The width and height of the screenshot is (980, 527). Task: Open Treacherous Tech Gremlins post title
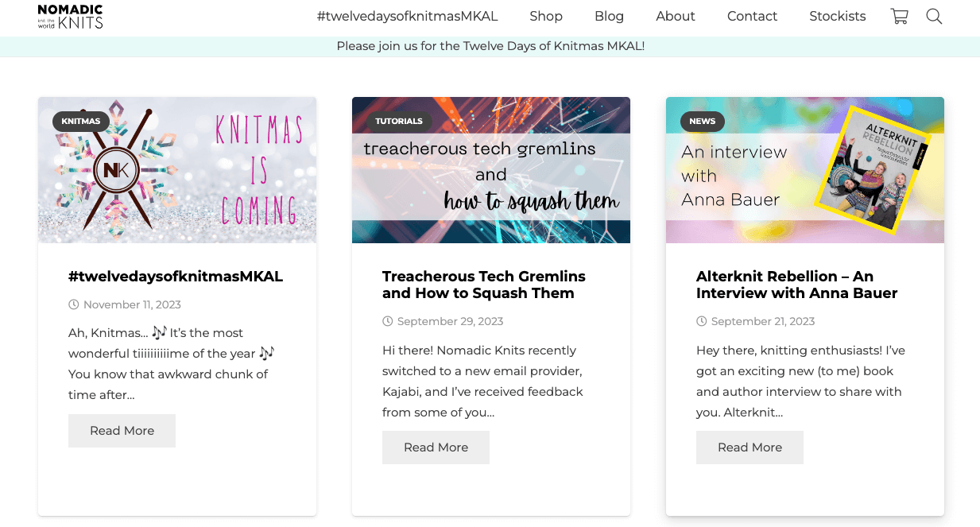tap(484, 285)
